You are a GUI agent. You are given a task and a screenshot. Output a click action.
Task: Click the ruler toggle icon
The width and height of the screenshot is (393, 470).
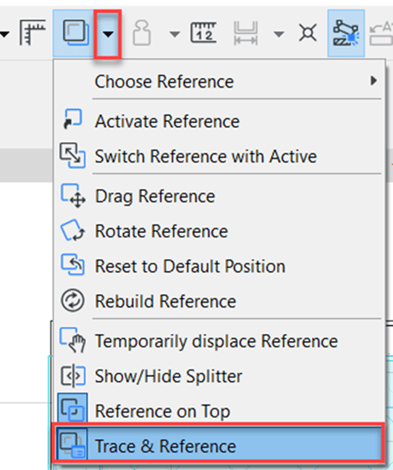(x=32, y=33)
